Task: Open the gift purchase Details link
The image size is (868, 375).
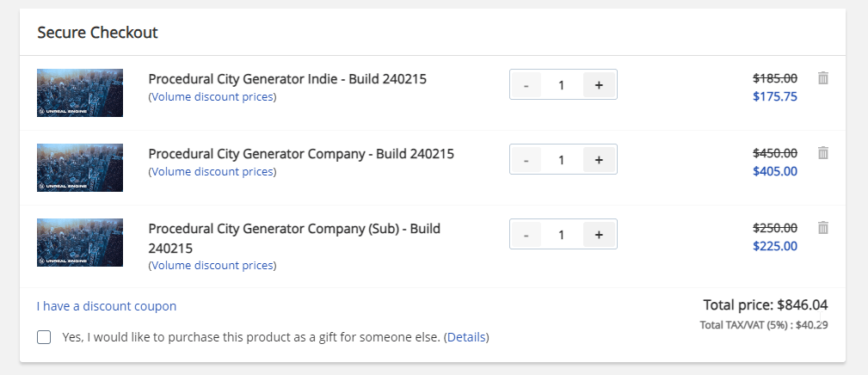Action: [466, 337]
